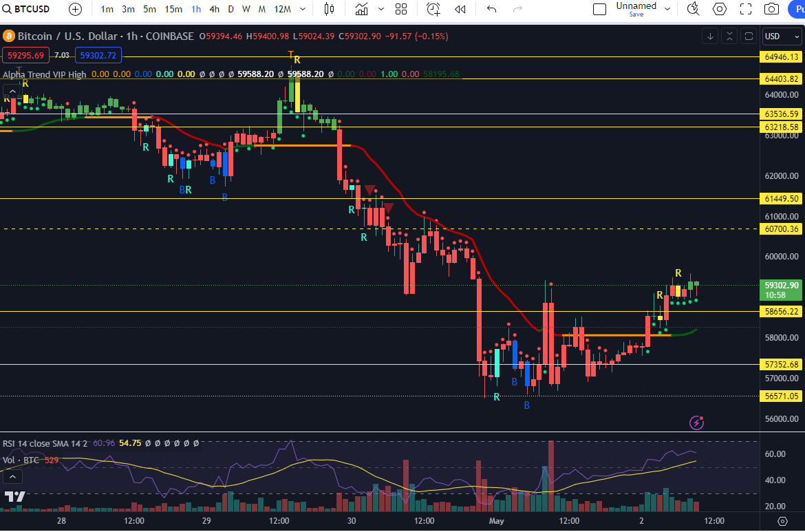Click the red sell price 59295.69 box
805x532 pixels.
point(25,55)
